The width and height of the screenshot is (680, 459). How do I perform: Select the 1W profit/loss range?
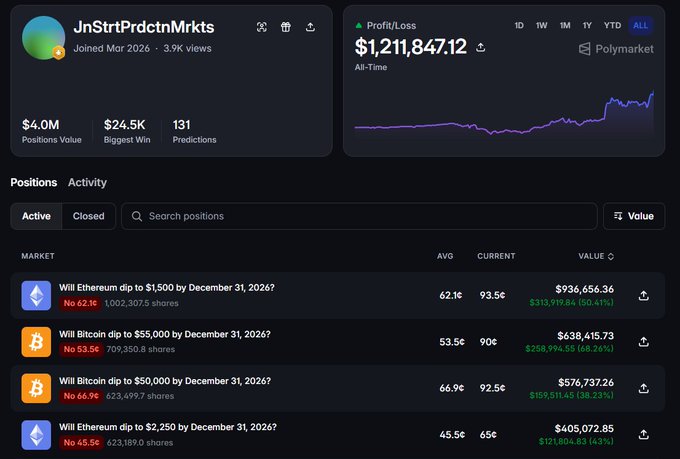[541, 26]
